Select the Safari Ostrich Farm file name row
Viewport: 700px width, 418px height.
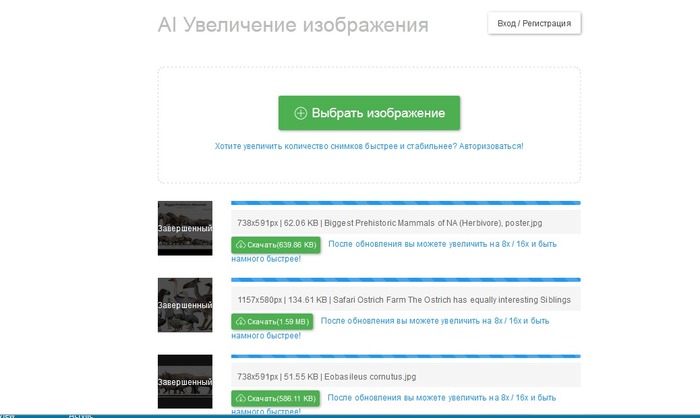click(x=405, y=299)
